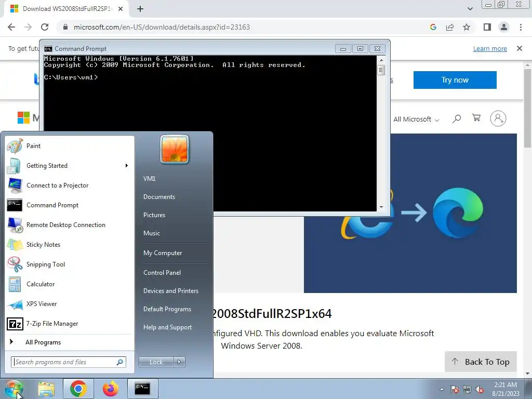
Task: Open Chrome profile avatar
Action: pos(504,27)
